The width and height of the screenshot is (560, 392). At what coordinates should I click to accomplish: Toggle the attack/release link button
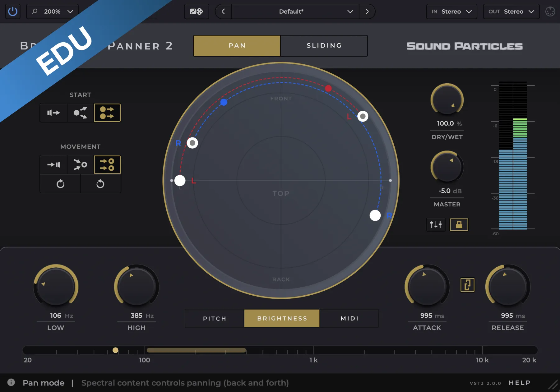tap(467, 285)
